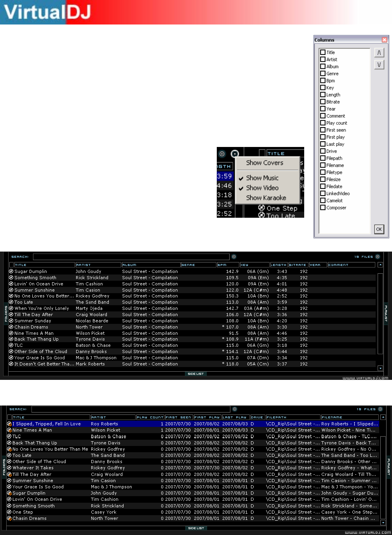Click the round icon beside 19 FILES in lower browser

(x=380, y=409)
